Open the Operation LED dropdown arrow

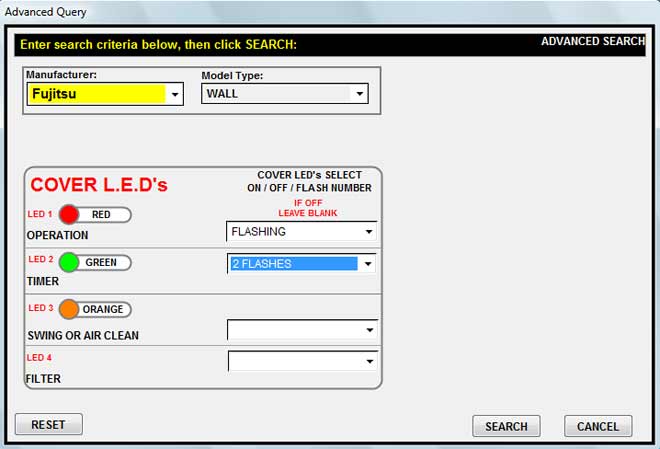(x=368, y=232)
